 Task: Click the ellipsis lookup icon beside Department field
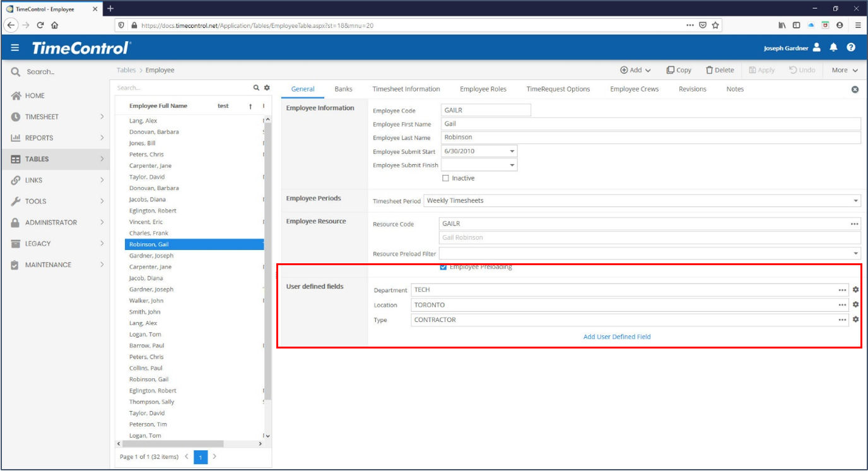(x=842, y=290)
